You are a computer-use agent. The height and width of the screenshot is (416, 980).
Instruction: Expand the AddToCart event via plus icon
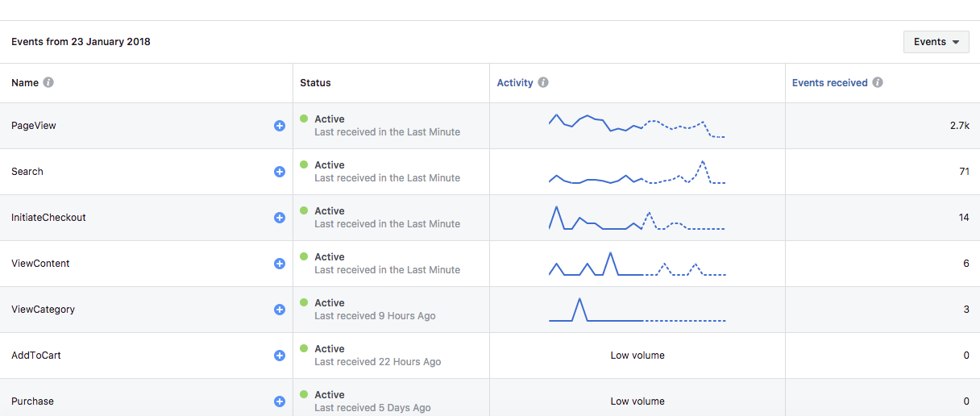tap(280, 356)
